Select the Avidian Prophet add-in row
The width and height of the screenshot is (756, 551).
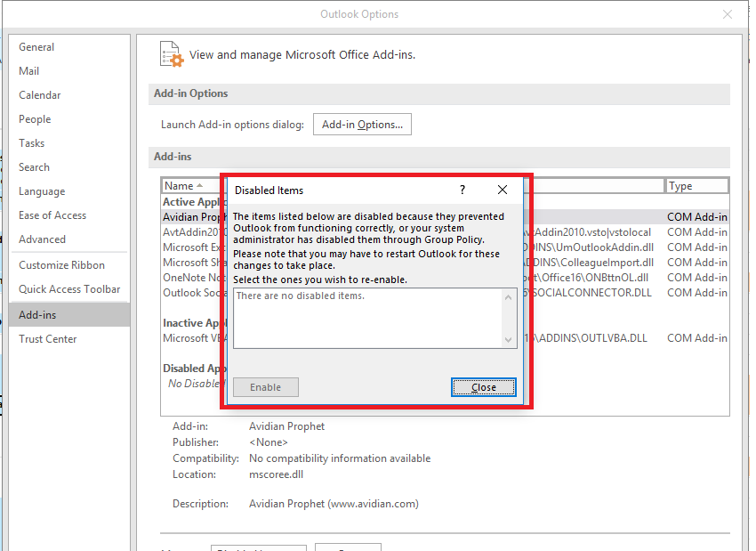point(445,217)
